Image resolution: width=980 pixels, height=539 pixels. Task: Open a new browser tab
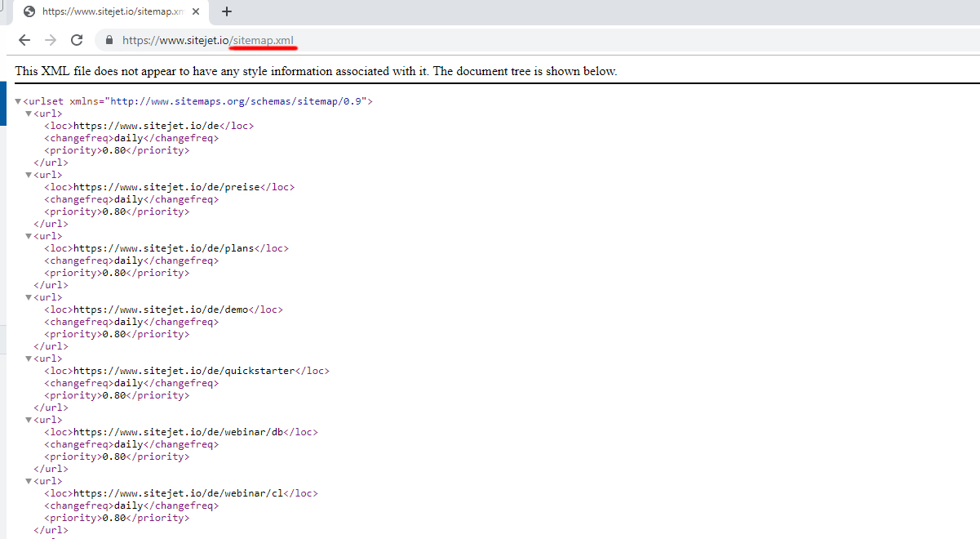click(x=227, y=11)
